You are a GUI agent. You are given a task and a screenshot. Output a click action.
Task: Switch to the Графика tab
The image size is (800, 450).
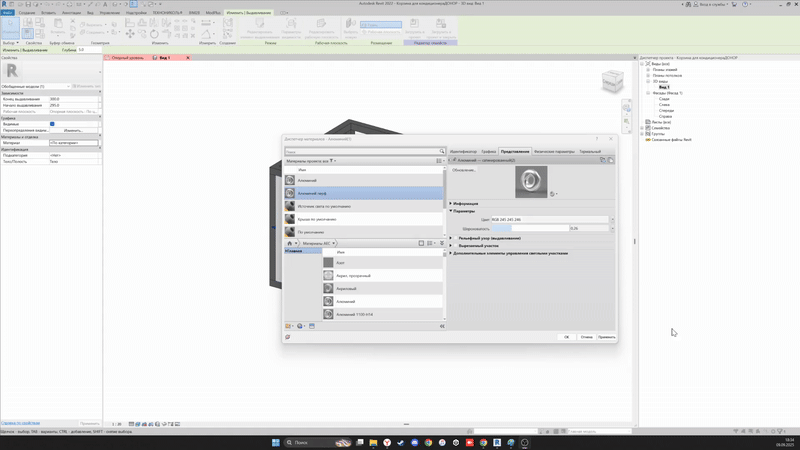[x=488, y=152]
